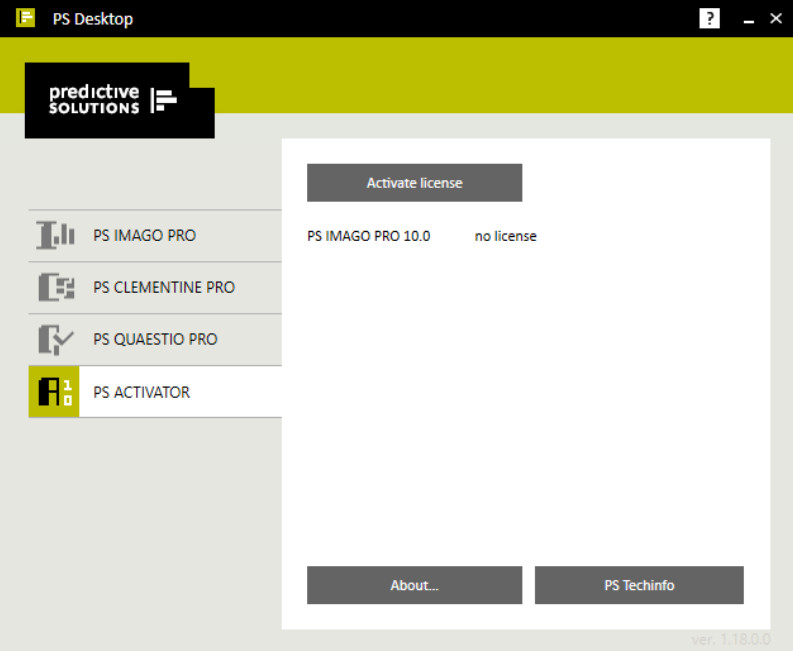This screenshot has height=651, width=793.
Task: Close the PS Desktop window
Action: coord(775,19)
